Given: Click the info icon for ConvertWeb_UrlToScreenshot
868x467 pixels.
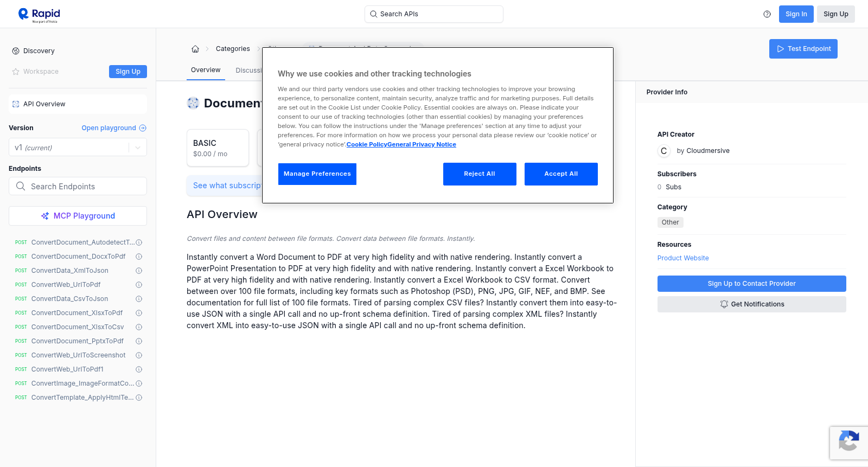Looking at the screenshot, I should (139, 355).
